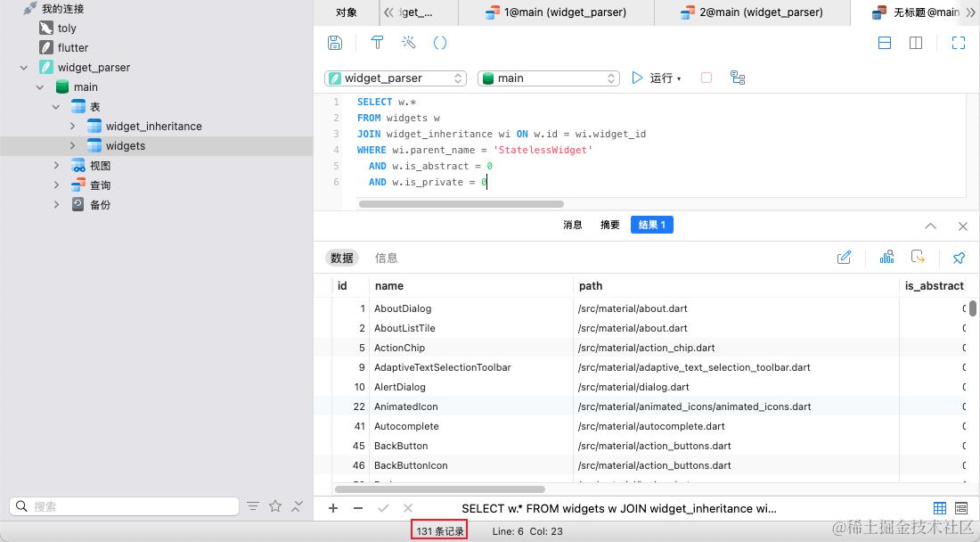Viewport: 980px width, 542px height.
Task: Collapse the widget_parser connection
Action: pos(24,68)
